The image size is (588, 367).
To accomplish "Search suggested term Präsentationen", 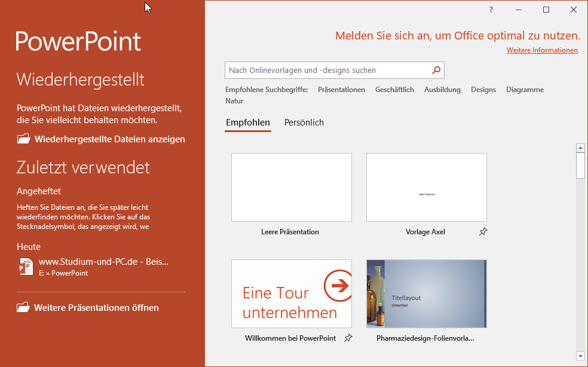I will coord(341,90).
